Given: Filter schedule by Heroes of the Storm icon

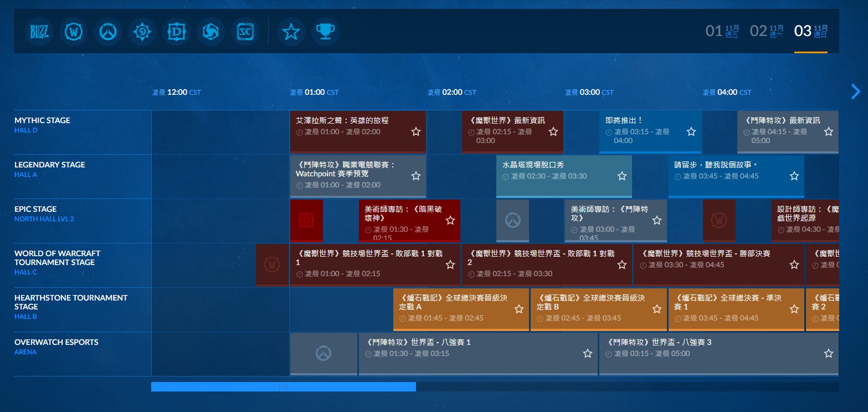Looking at the screenshot, I should [x=211, y=32].
